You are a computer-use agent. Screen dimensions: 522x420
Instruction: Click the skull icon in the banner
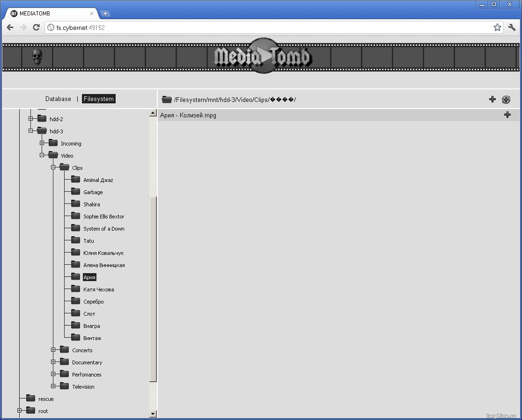point(37,57)
